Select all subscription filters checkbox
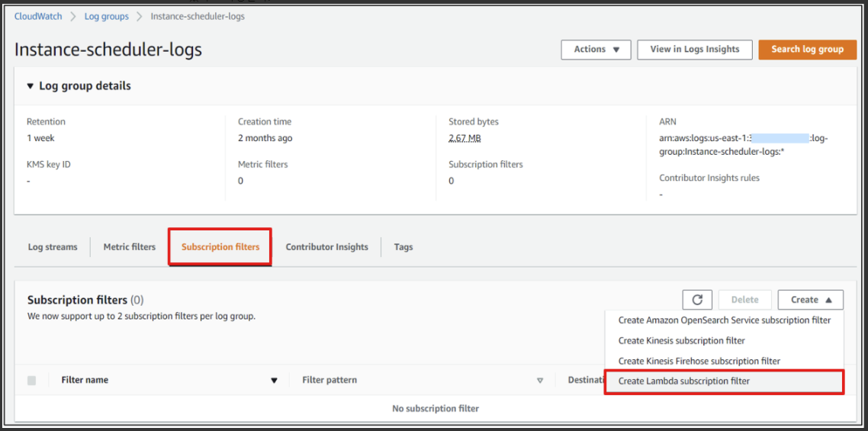The image size is (868, 431). coord(31,381)
